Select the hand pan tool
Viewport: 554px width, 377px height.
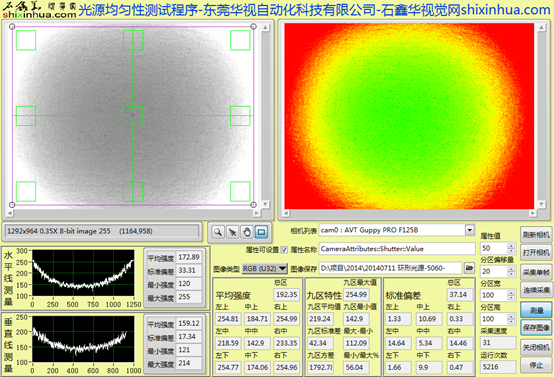tap(247, 232)
